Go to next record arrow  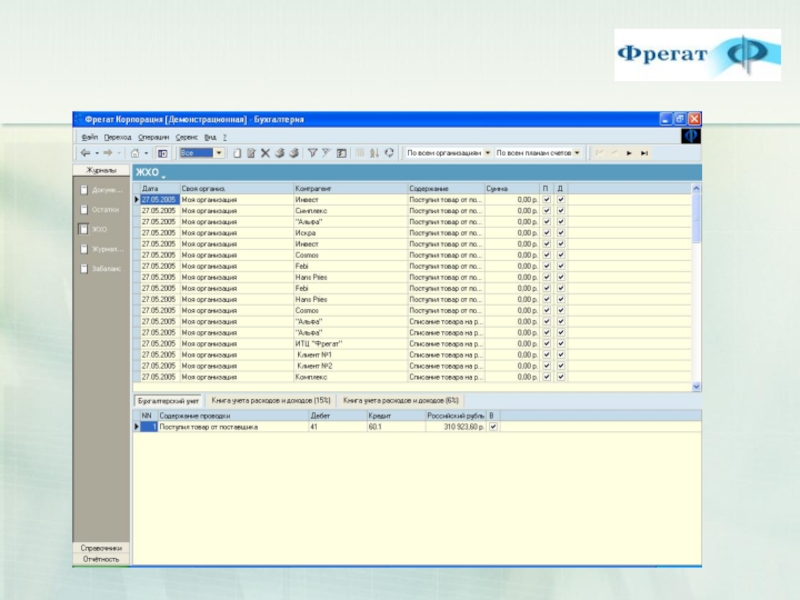click(629, 153)
